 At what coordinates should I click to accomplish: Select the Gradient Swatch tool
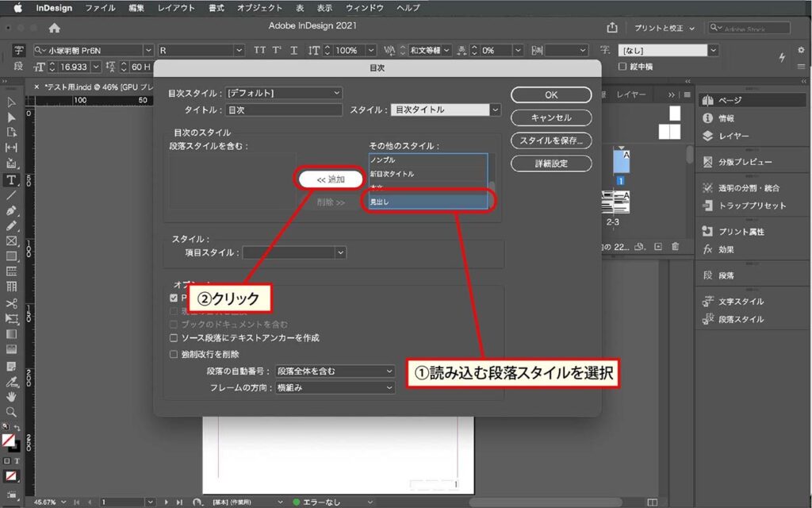tap(11, 334)
